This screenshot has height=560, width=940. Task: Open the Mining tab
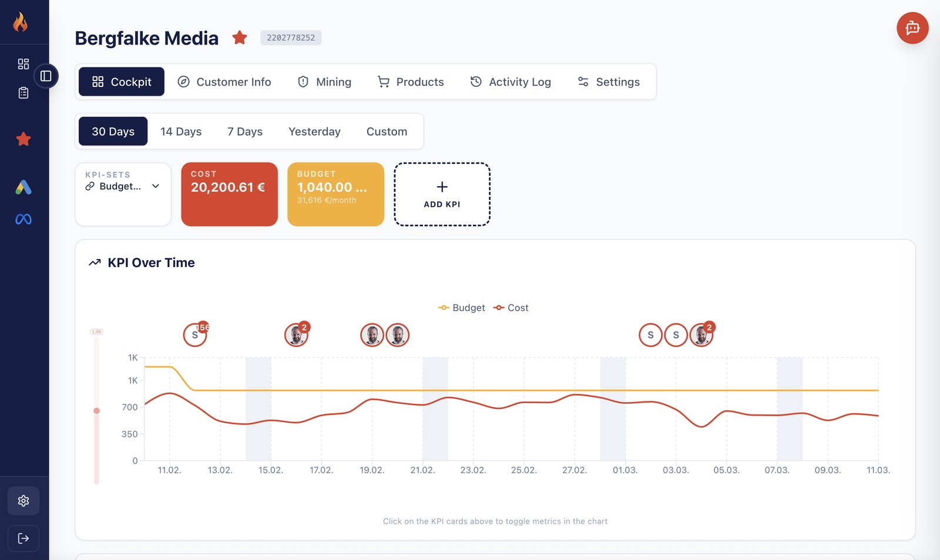[324, 82]
